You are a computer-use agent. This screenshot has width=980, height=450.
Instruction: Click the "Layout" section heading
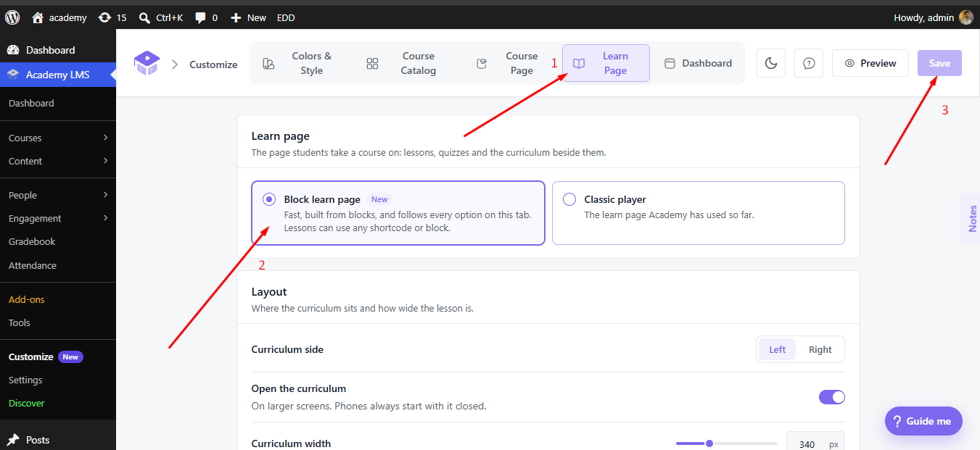(269, 291)
